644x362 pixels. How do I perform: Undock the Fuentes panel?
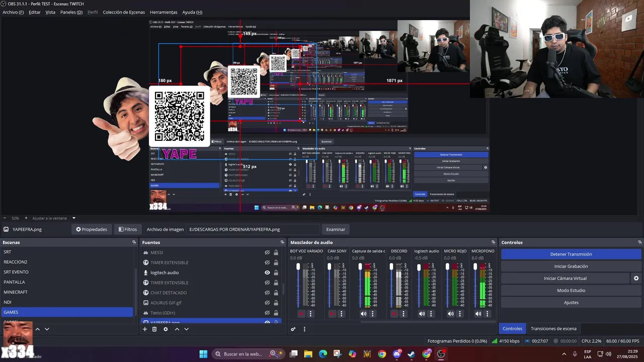point(282,242)
